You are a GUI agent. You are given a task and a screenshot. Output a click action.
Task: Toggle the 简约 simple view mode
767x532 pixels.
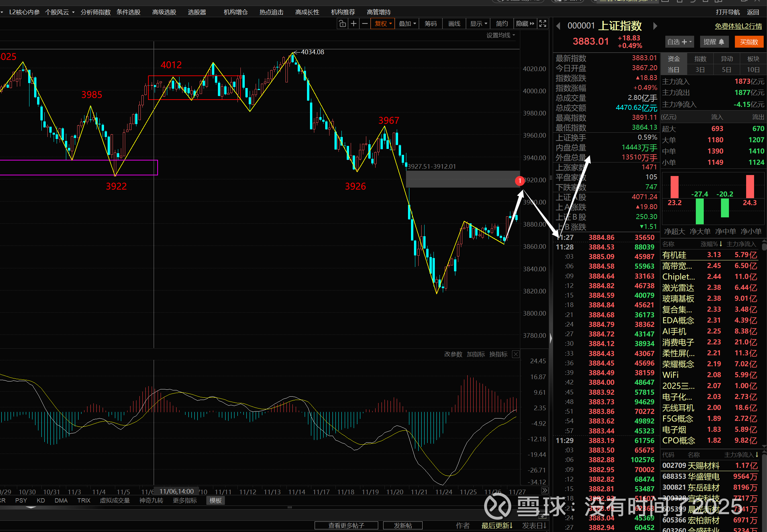[x=501, y=24]
